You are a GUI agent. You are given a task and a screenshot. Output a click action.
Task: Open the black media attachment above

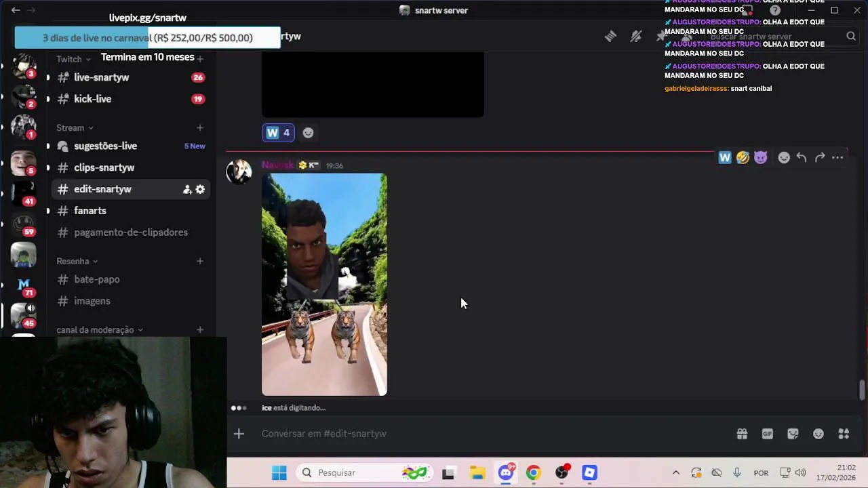coord(373,84)
